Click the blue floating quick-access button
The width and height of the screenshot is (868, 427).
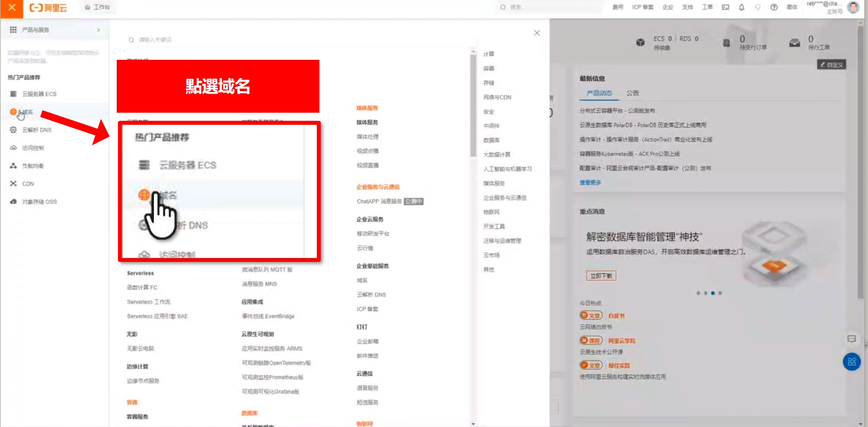click(852, 362)
